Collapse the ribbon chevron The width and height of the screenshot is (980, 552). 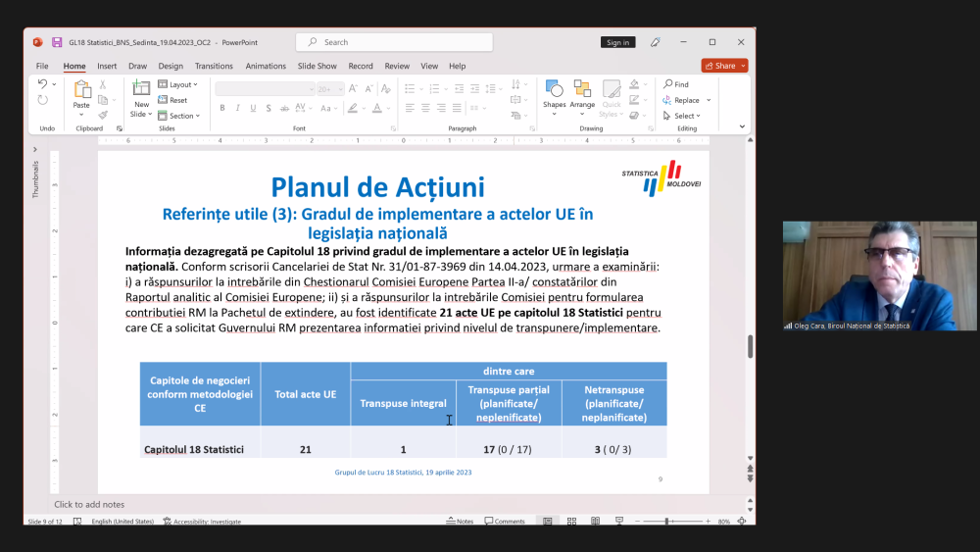tap(742, 126)
